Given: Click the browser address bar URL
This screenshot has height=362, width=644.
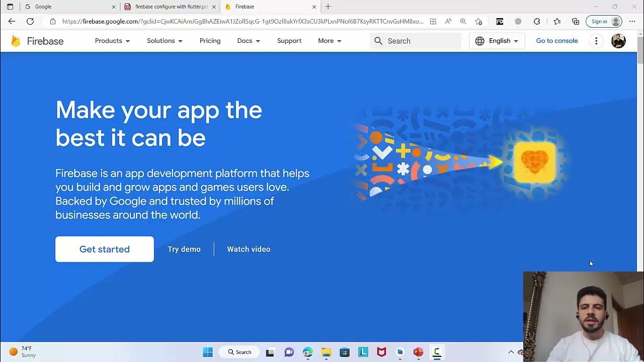Looking at the screenshot, I should click(x=243, y=21).
